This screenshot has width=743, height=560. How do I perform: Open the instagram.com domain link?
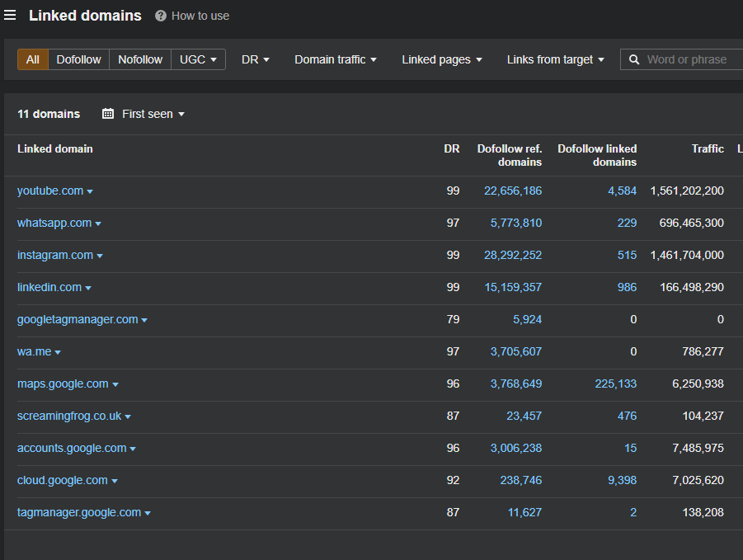coord(55,256)
